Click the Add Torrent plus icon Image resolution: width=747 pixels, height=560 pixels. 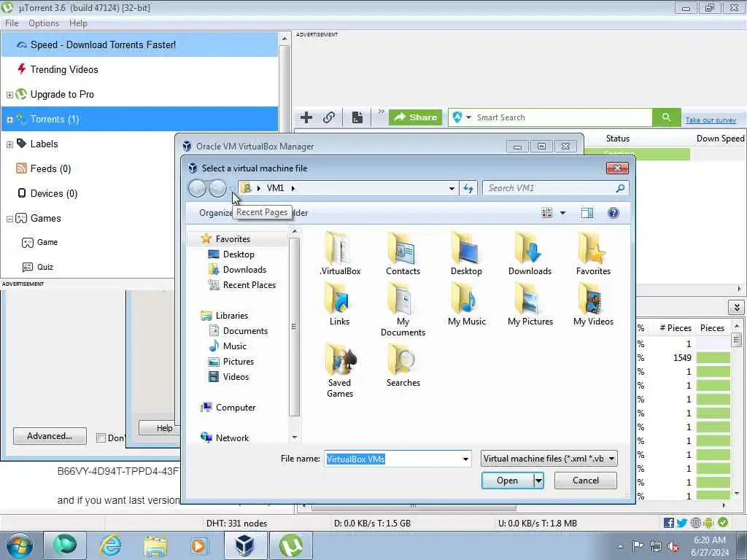[306, 117]
